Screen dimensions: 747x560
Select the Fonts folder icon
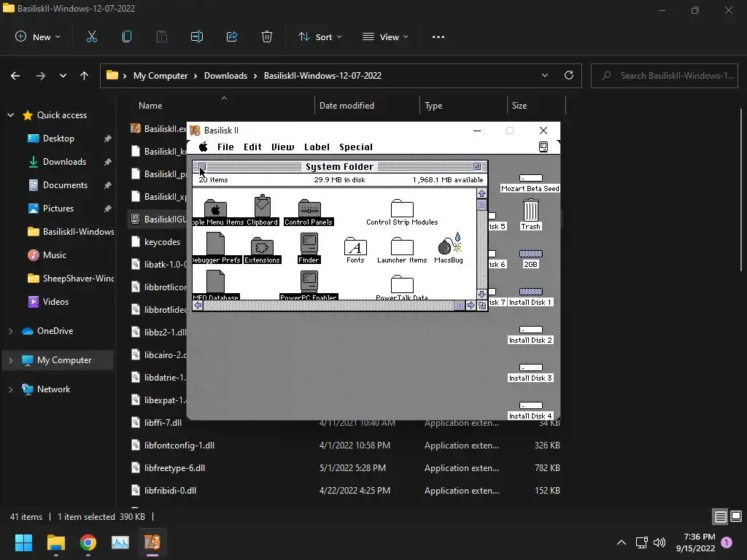point(355,246)
